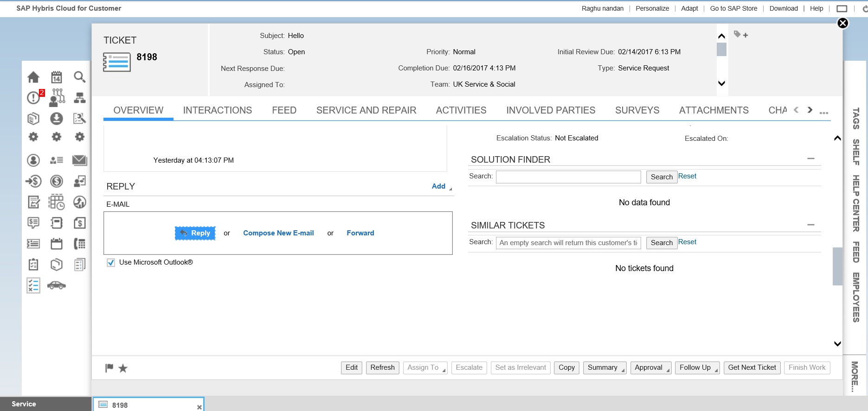Open the Add dropdown in the Reply section
The height and width of the screenshot is (411, 868).
tap(442, 186)
